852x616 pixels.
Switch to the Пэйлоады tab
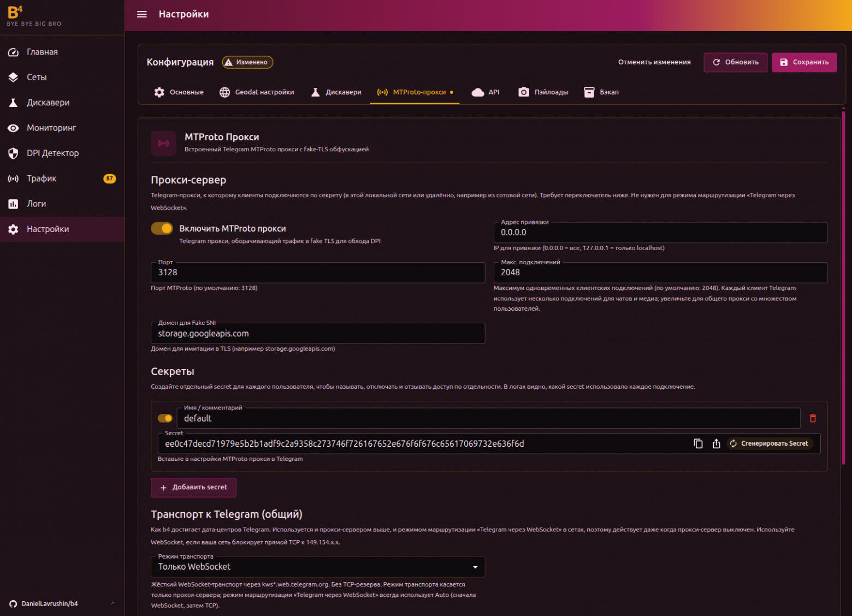(x=543, y=92)
